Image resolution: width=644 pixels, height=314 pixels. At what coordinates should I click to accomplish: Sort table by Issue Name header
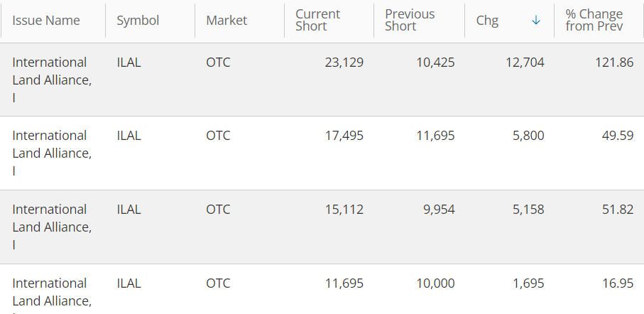pyautogui.click(x=45, y=21)
